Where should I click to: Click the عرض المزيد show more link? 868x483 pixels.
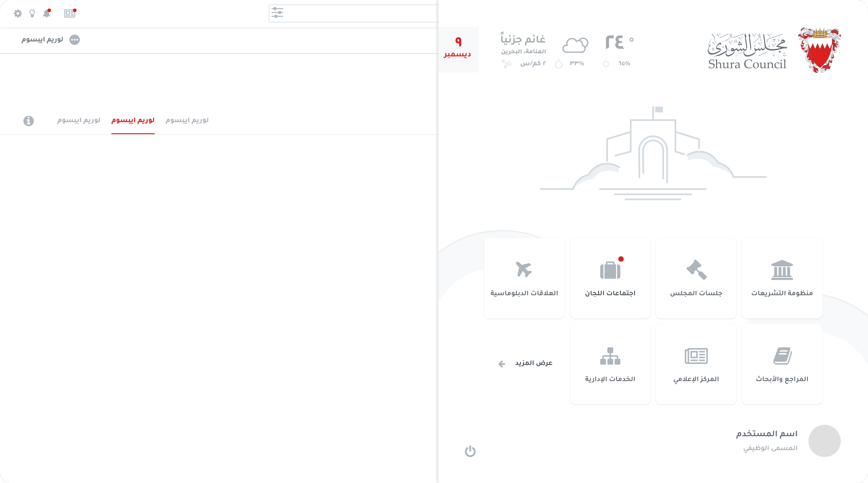[x=533, y=363]
